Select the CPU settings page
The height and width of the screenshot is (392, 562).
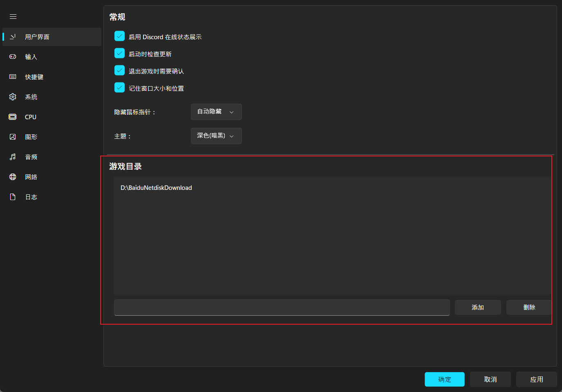pos(52,117)
